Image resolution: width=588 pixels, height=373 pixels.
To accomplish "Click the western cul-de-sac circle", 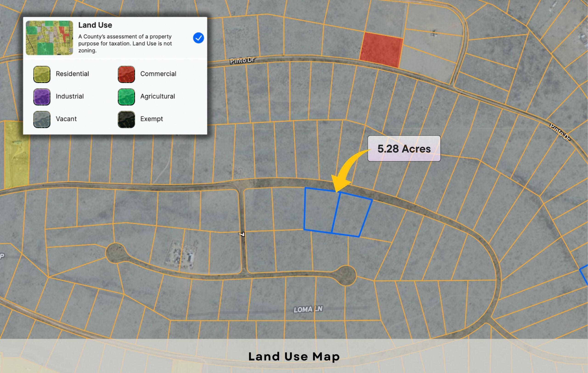I will (x=116, y=253).
